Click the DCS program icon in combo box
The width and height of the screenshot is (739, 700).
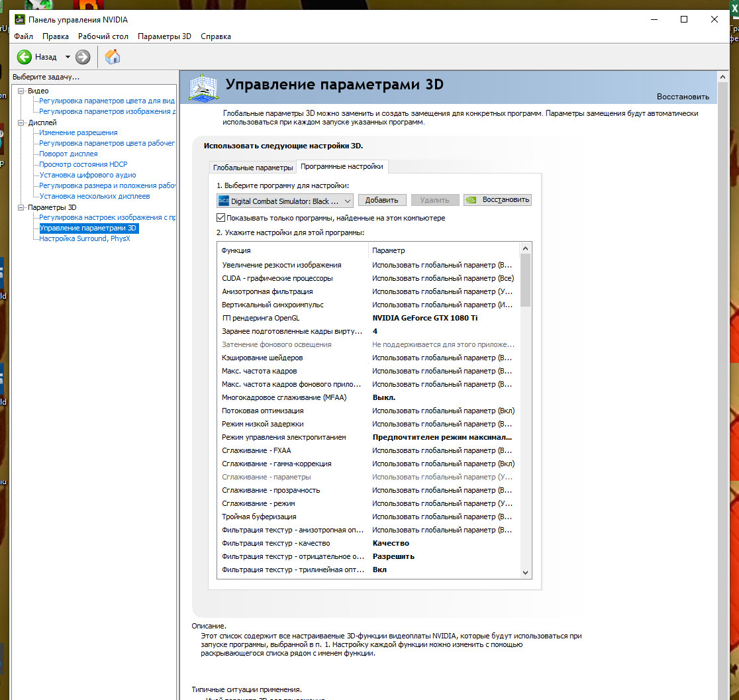click(x=223, y=201)
